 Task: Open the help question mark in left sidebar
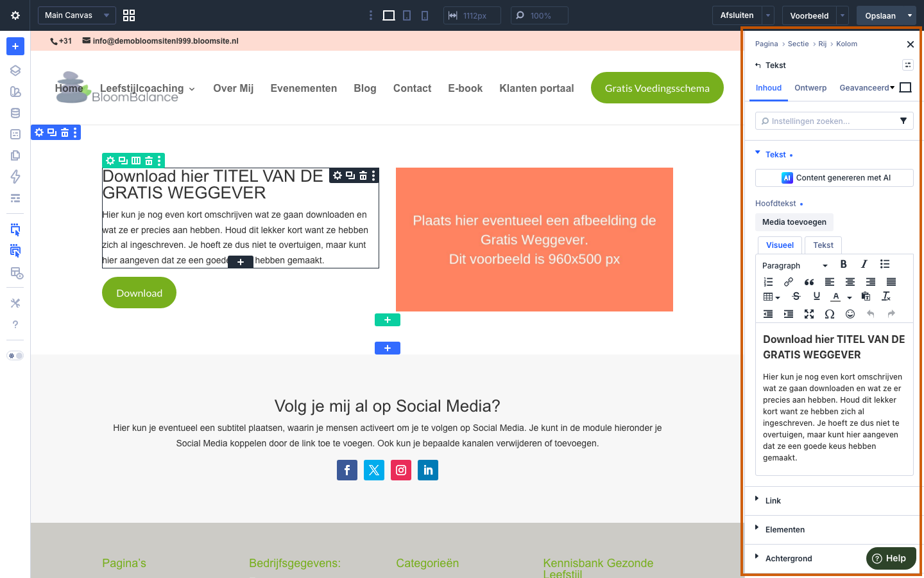coord(15,324)
